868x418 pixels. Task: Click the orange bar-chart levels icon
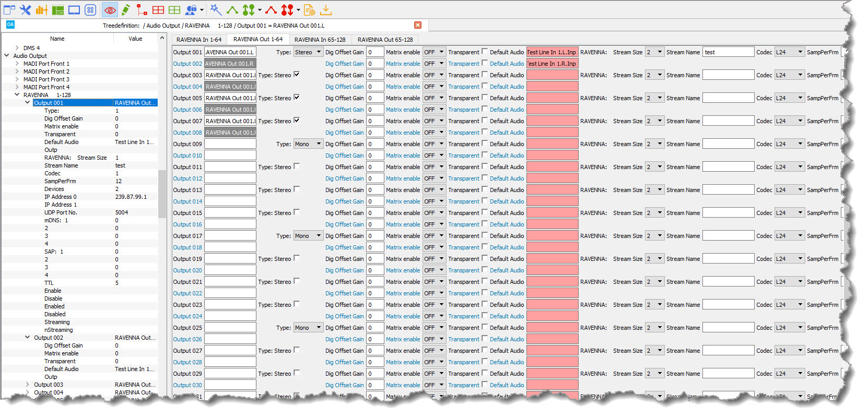coord(41,10)
